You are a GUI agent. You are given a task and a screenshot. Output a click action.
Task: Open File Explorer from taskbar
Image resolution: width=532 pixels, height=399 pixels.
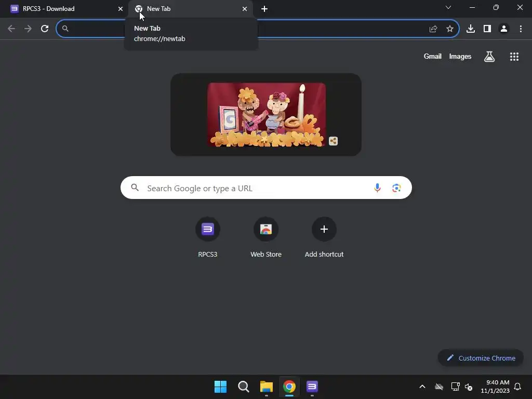click(x=267, y=387)
